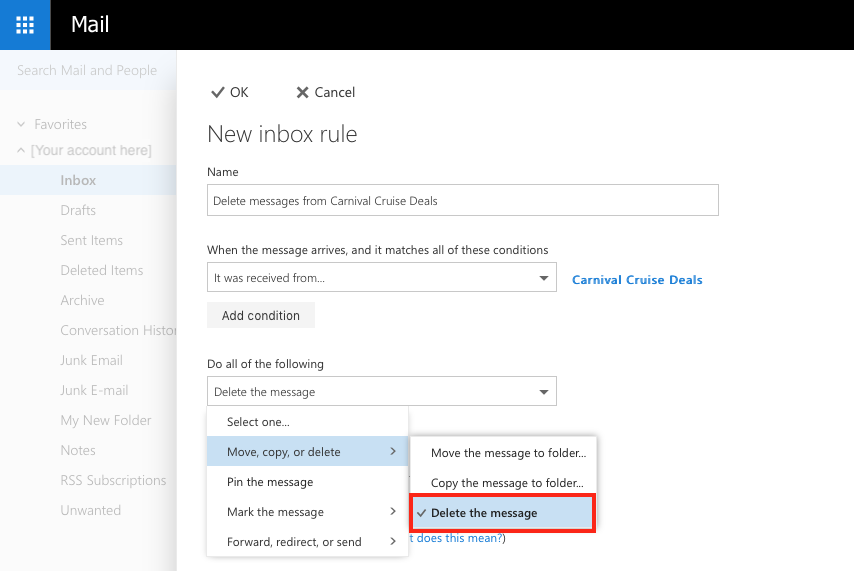Open the app launcher grid icon
Viewport: 854px width, 571px height.
click(25, 25)
